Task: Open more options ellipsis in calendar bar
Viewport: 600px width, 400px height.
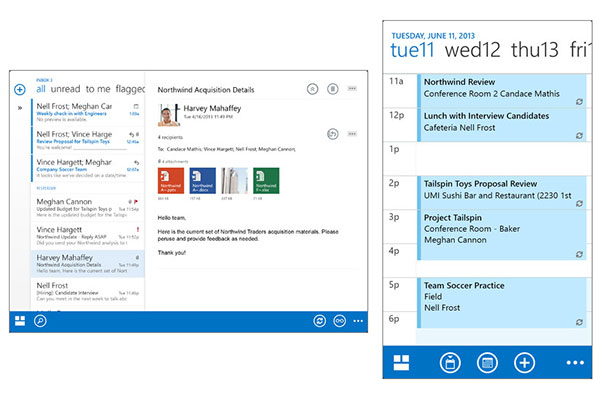Action: point(574,363)
